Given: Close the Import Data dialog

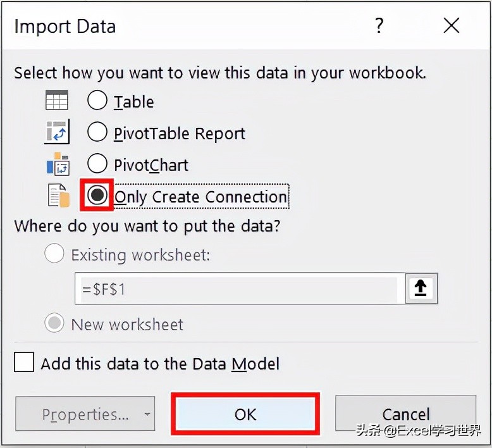Looking at the screenshot, I should coord(451,25).
